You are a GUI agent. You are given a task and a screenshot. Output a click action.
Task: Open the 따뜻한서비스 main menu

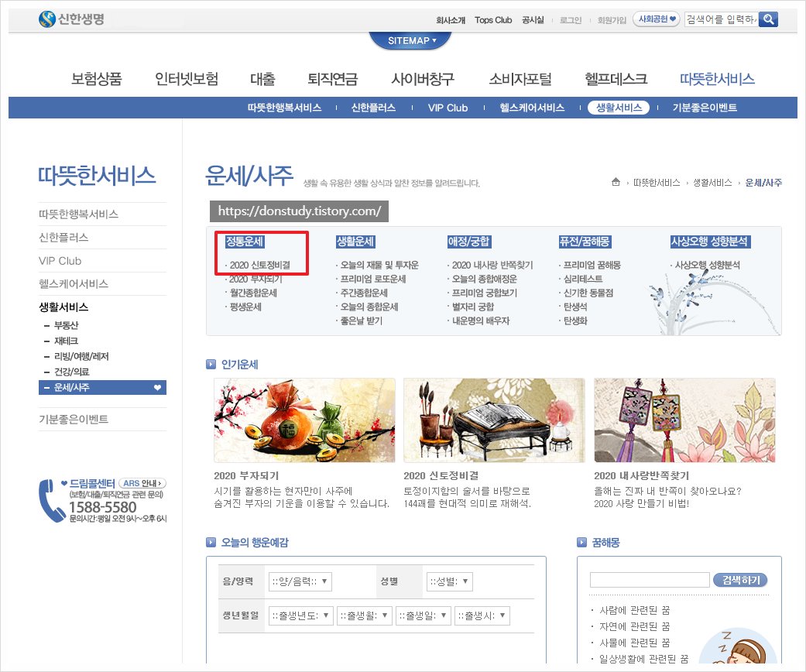pos(717,79)
